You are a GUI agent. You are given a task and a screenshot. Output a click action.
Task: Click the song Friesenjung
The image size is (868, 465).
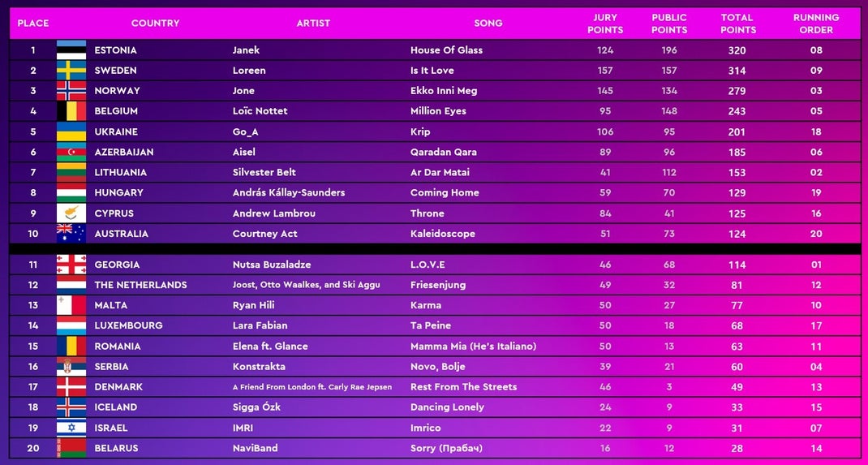pos(438,285)
